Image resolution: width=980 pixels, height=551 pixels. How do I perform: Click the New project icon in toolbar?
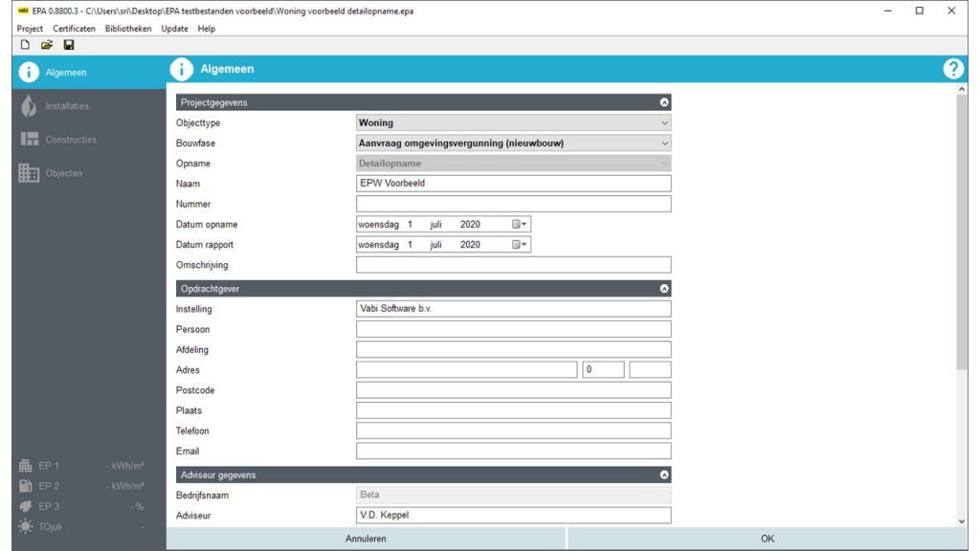pyautogui.click(x=25, y=45)
